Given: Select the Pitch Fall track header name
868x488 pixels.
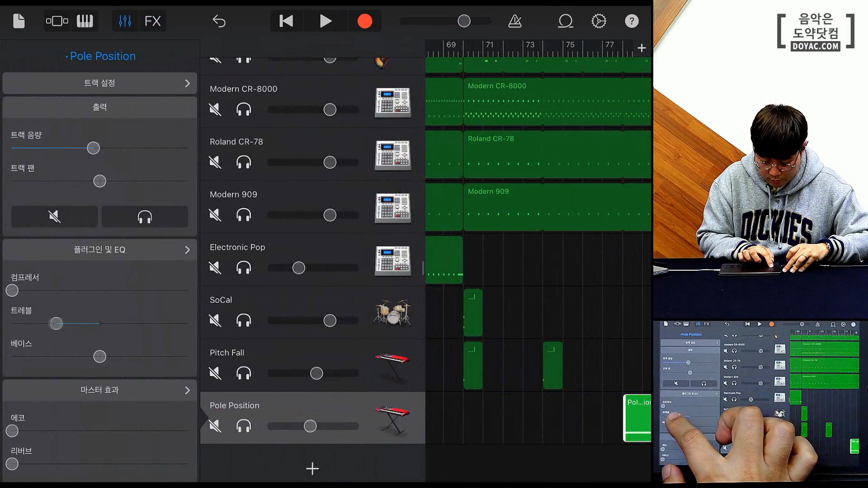Looking at the screenshot, I should 227,353.
